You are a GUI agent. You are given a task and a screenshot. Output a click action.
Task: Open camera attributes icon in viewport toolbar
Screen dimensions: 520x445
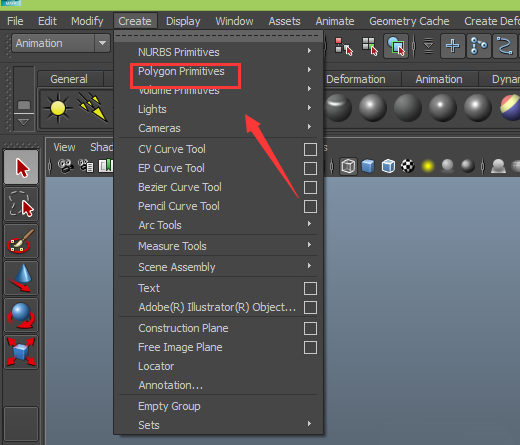(x=86, y=166)
